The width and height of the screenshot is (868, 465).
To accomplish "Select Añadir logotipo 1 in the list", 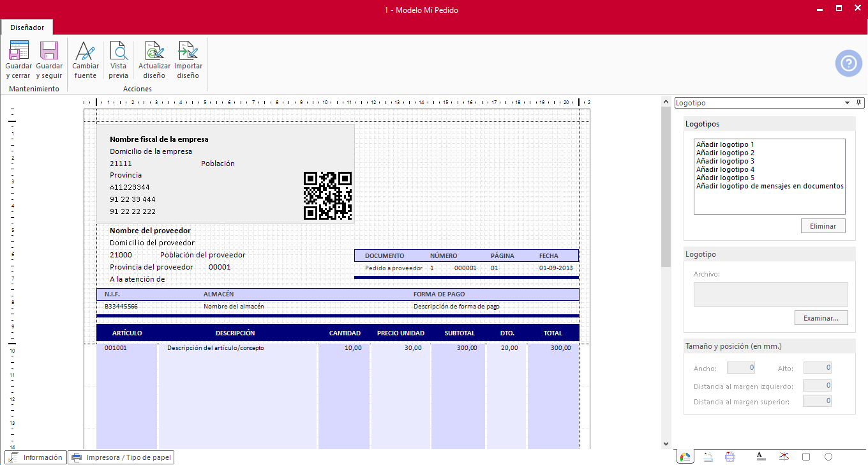I will click(x=725, y=145).
